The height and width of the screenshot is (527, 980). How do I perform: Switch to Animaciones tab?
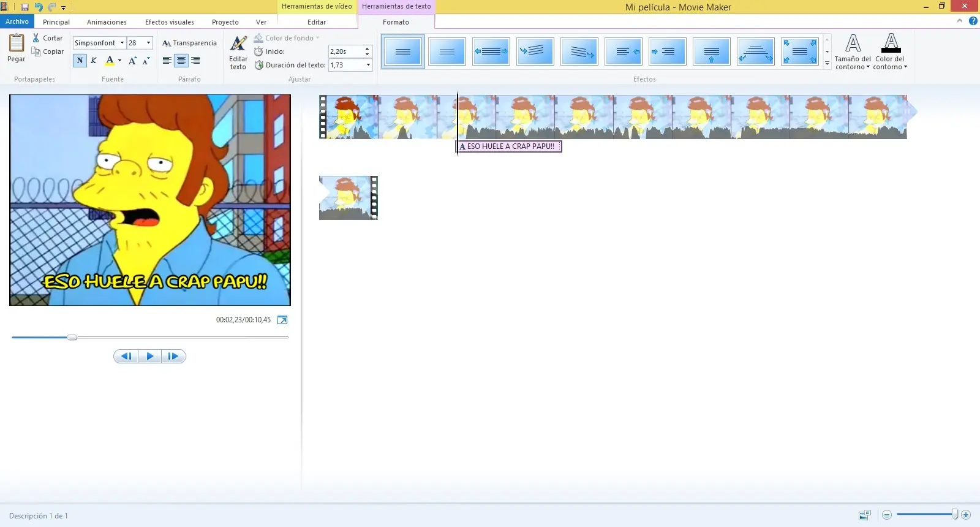[107, 22]
